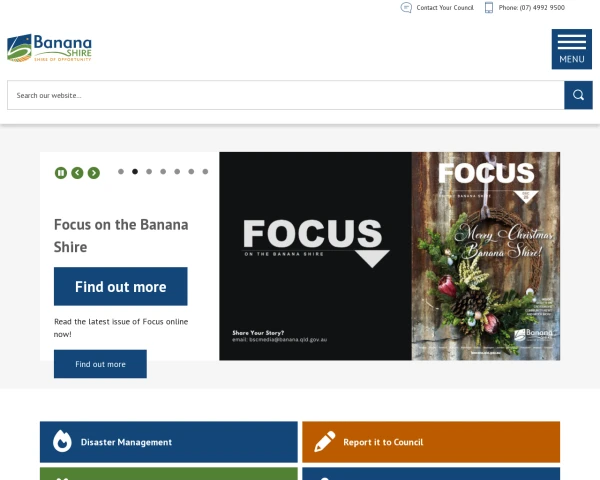Open the Report it to Council tile
This screenshot has height=480, width=600.
point(431,442)
